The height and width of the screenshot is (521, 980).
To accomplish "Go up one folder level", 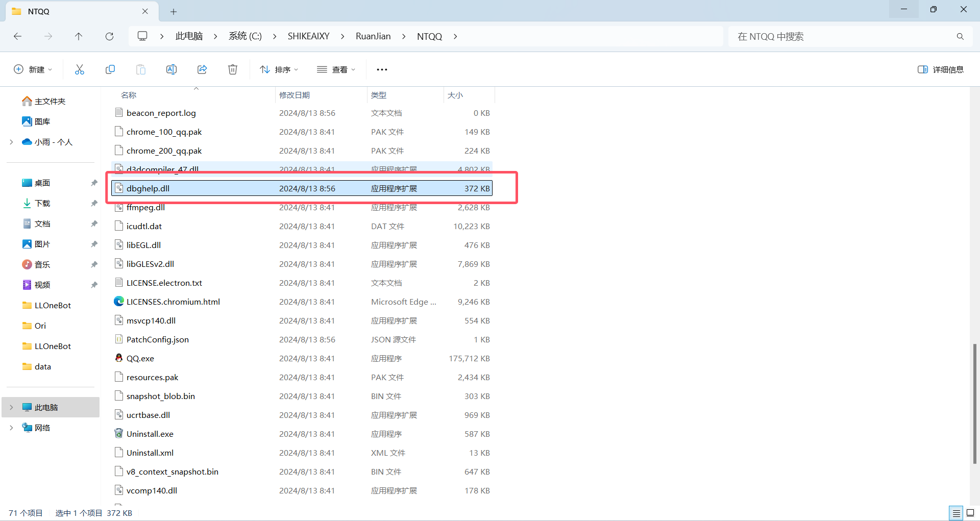I will (x=79, y=36).
